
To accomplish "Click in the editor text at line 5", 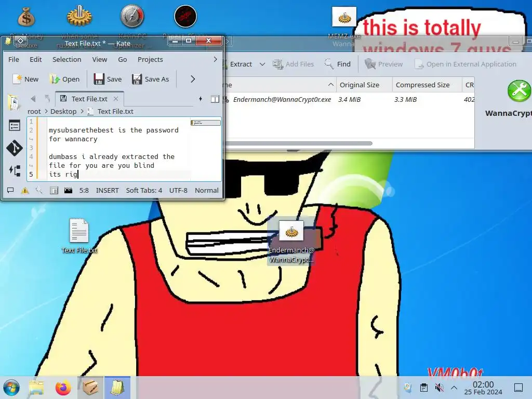I will (119, 174).
